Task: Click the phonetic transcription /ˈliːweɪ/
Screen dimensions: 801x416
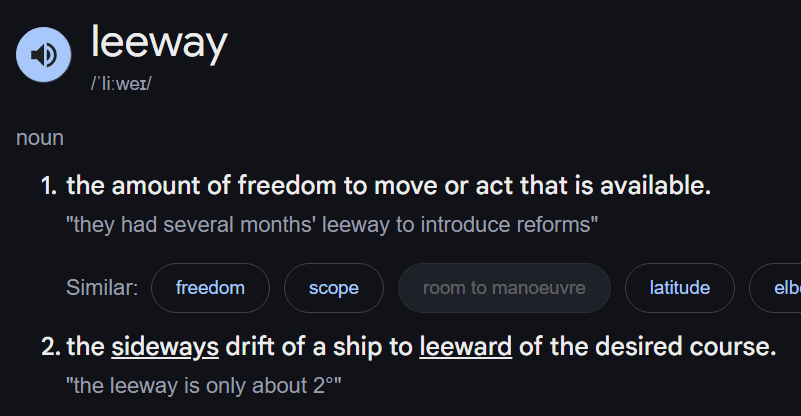Action: 121,83
